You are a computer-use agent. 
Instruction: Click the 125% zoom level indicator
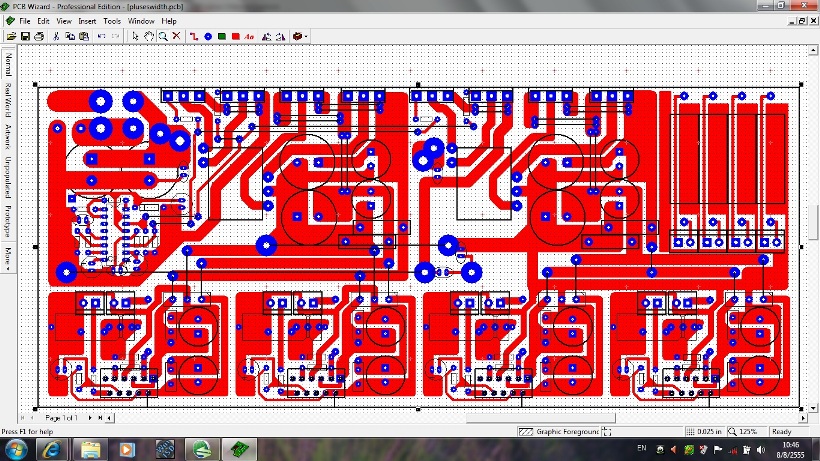tap(747, 431)
